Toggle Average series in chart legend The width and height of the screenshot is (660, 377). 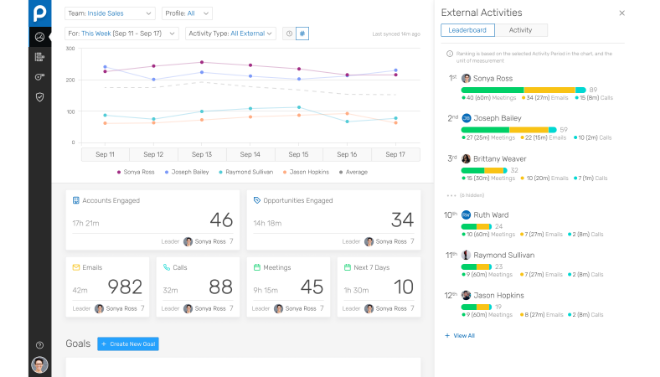pos(353,172)
